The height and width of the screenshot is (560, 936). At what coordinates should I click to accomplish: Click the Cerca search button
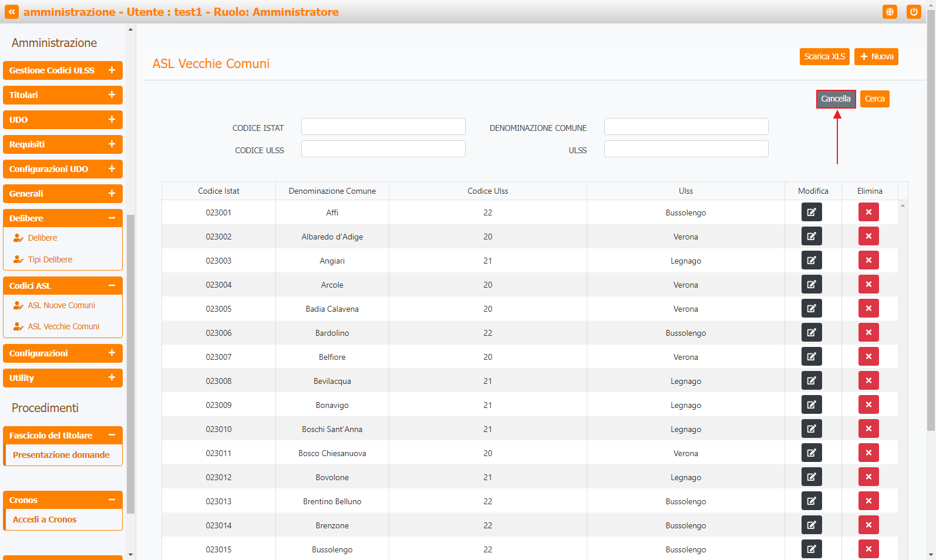(x=874, y=99)
